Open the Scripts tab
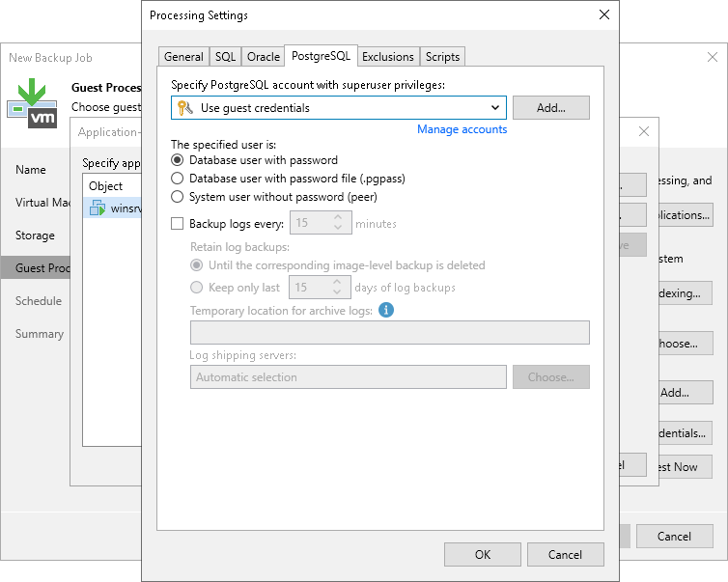 click(442, 57)
